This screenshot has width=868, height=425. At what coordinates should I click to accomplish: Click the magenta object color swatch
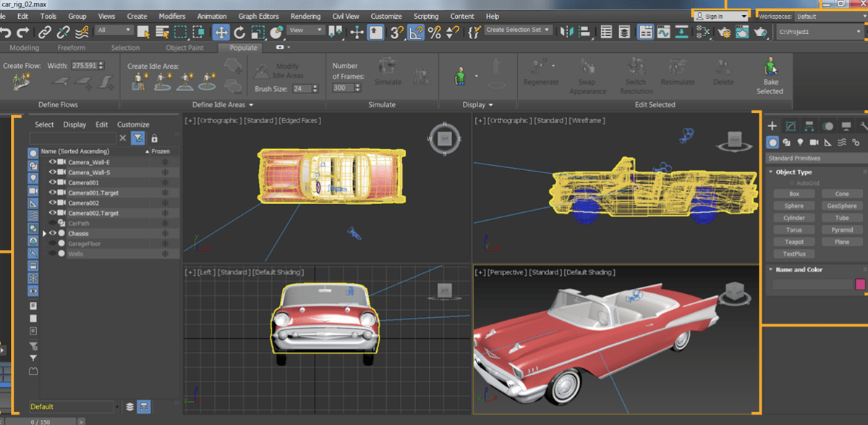point(860,284)
